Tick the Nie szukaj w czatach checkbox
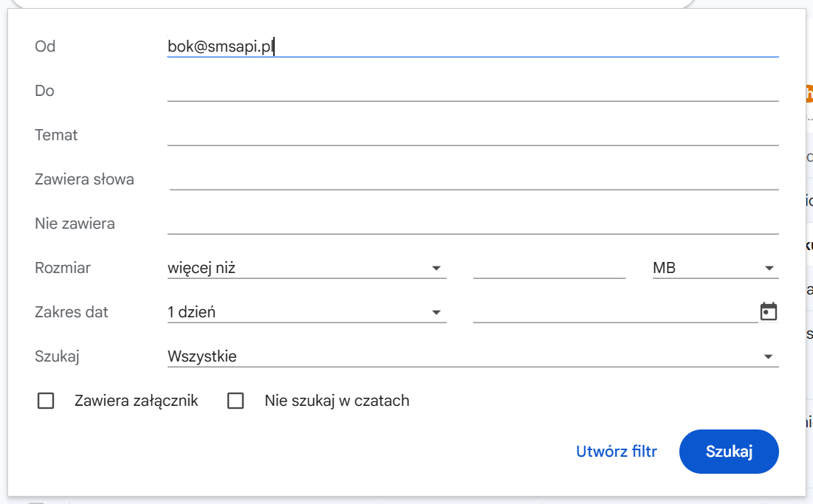This screenshot has height=504, width=813. point(236,401)
